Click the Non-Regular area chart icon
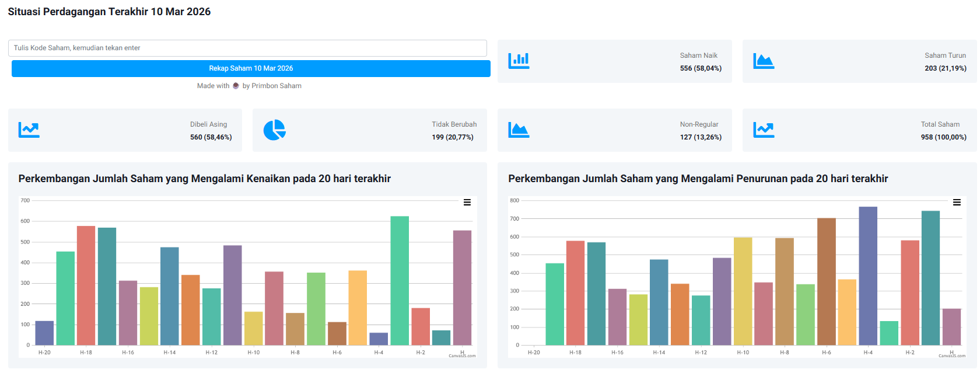 [x=519, y=130]
